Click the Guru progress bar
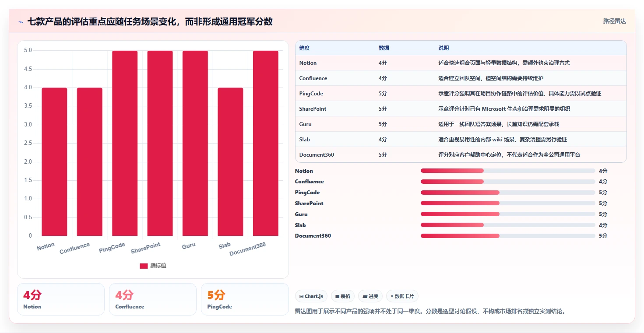 click(508, 214)
